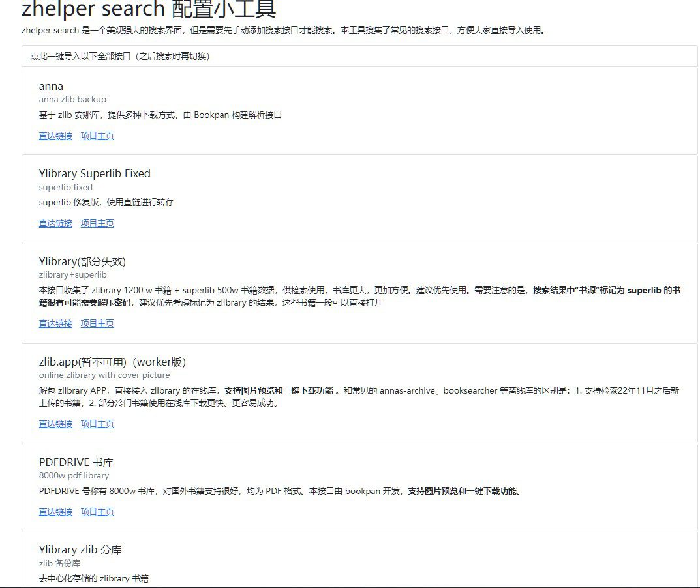Open 直达链接 for zlib.app worker 版
Viewport: 700px width, 588px height.
coord(55,424)
